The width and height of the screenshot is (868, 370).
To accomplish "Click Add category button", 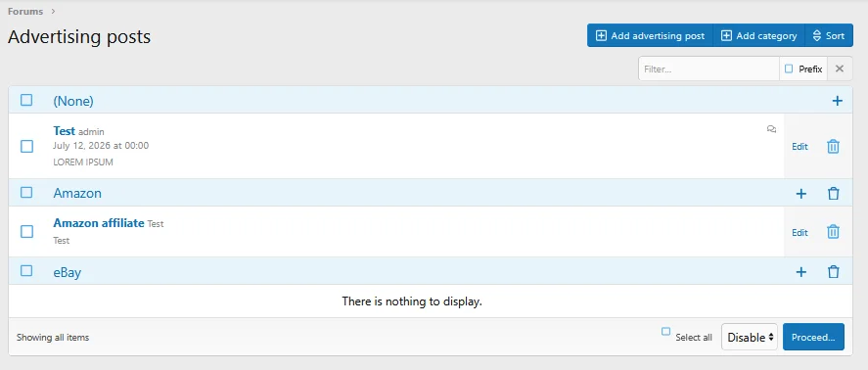I will 759,35.
